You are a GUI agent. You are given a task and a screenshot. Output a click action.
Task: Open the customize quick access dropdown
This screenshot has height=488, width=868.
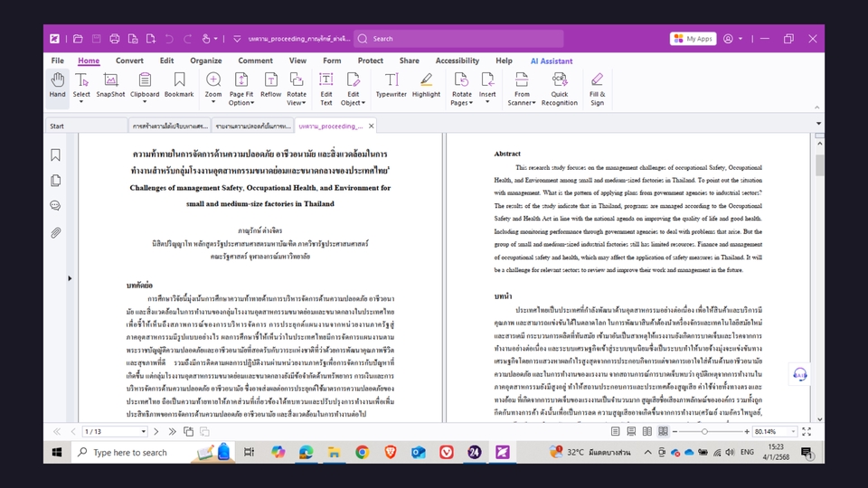click(237, 39)
